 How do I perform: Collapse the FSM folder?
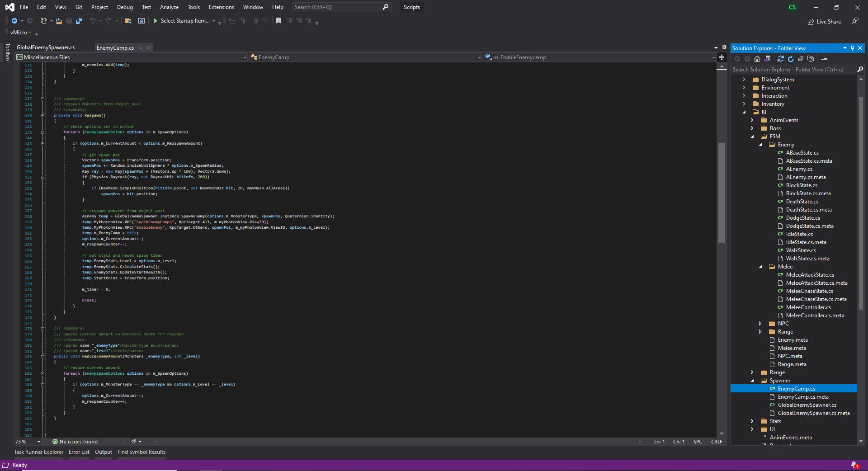(752, 137)
